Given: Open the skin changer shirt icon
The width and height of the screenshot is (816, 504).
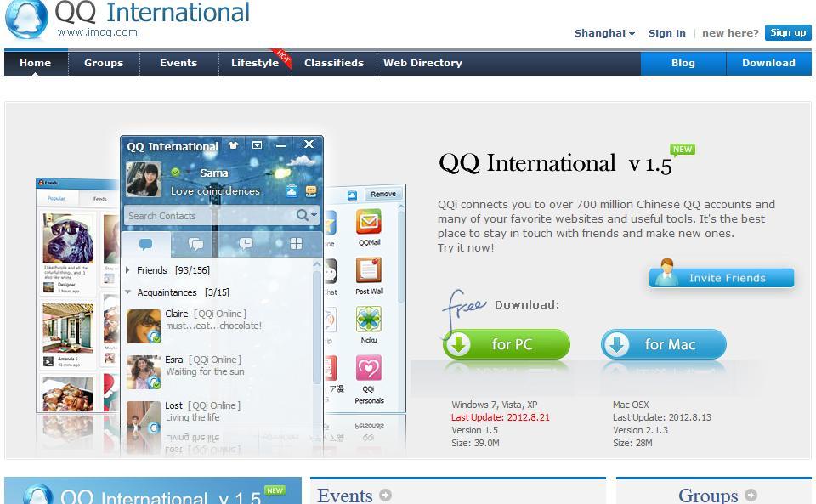Looking at the screenshot, I should pos(233,145).
